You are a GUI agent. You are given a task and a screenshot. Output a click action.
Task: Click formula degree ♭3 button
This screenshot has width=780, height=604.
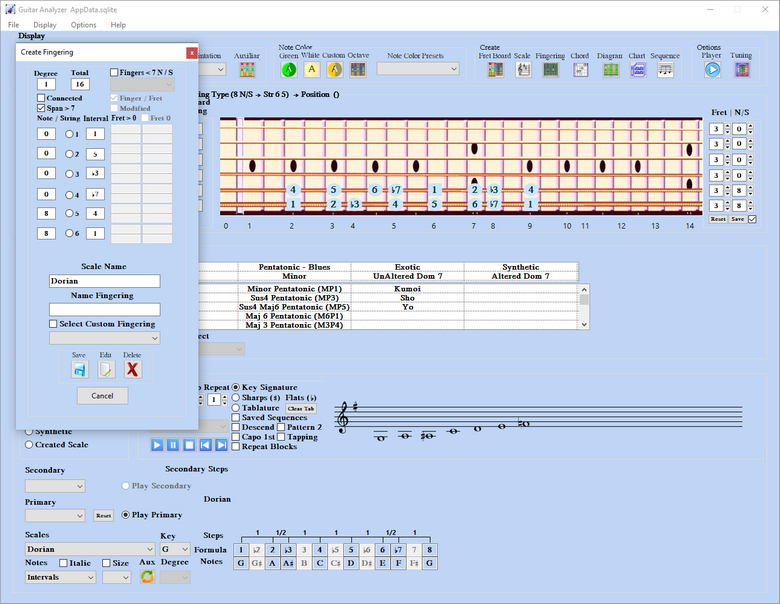pos(288,550)
